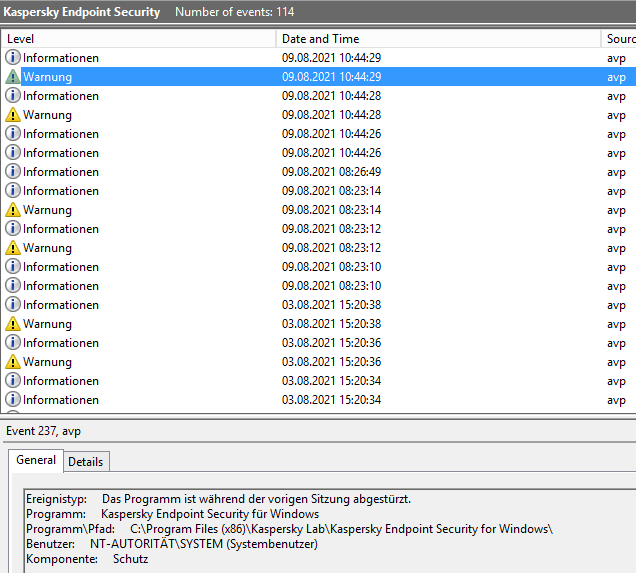Click the date cell 09.08.2021 10:44:28 of the Informationen row
Screen dimensions: 636x573
tap(331, 96)
